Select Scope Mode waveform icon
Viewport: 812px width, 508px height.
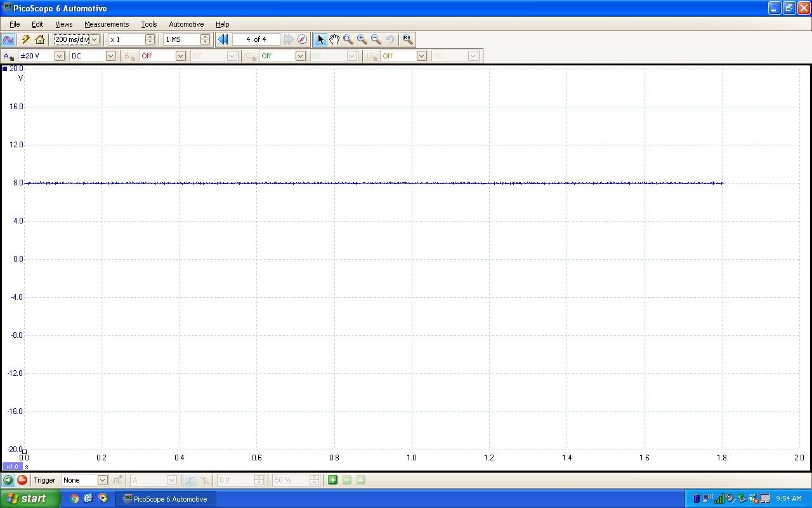[x=8, y=39]
